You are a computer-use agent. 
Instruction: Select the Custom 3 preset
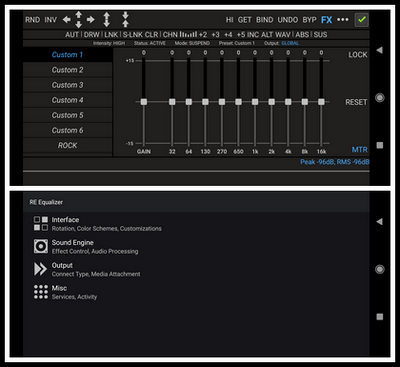click(x=67, y=85)
